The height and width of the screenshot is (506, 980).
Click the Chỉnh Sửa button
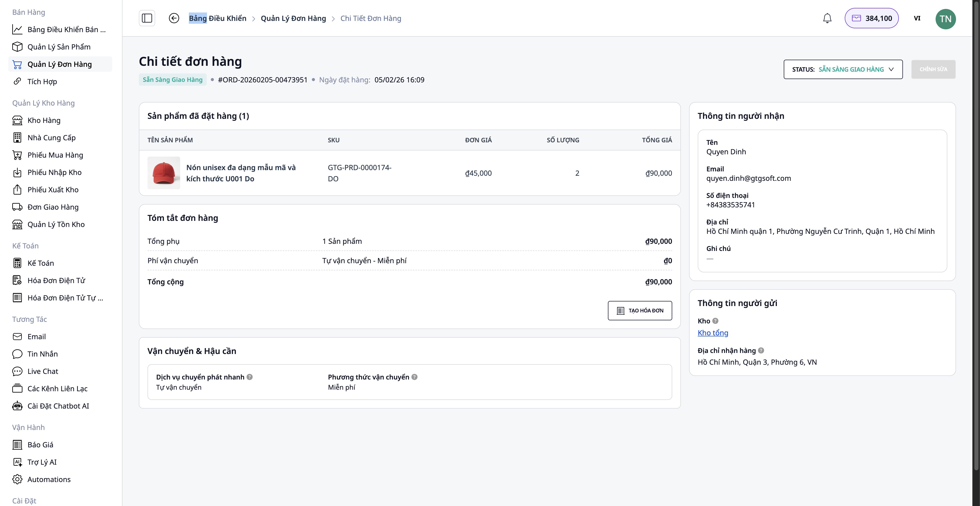click(x=933, y=69)
